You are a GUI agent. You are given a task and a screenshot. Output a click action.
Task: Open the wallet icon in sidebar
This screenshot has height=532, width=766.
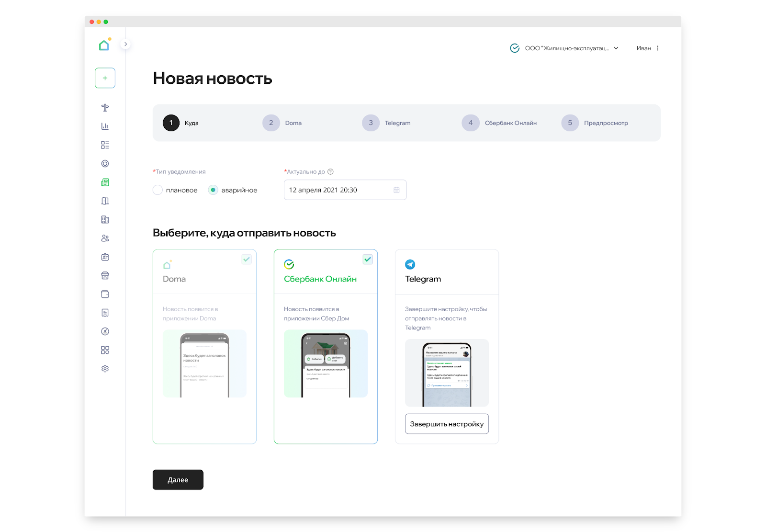[105, 294]
